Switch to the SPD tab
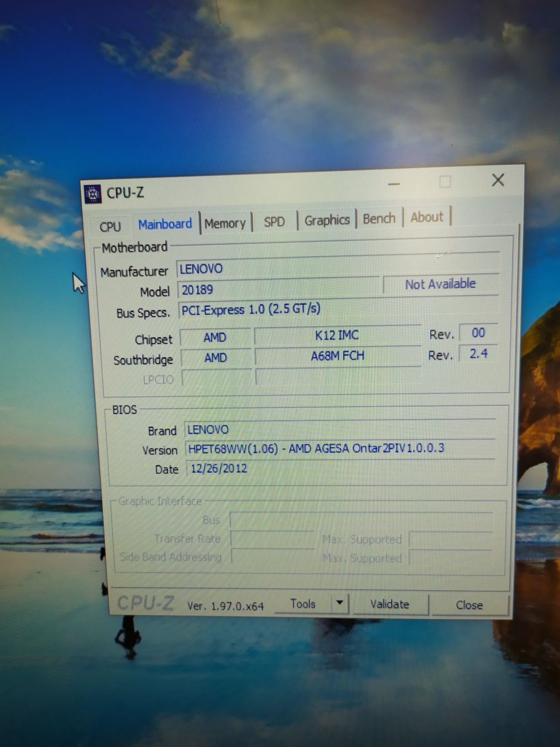The width and height of the screenshot is (560, 747). [x=274, y=221]
